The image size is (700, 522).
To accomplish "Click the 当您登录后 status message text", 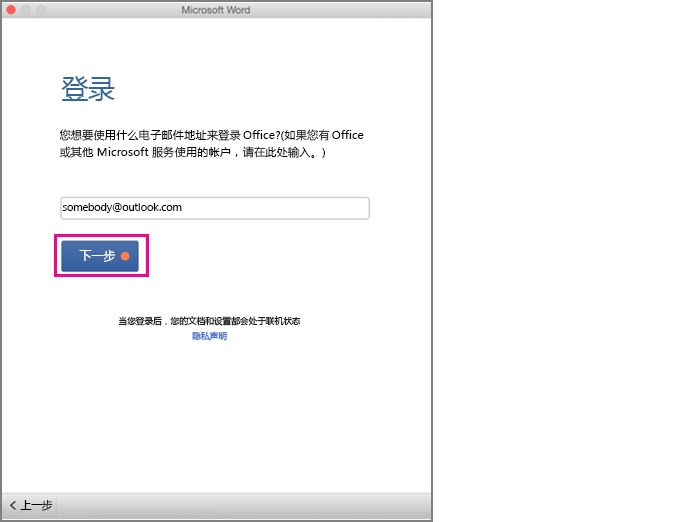I will coord(209,321).
